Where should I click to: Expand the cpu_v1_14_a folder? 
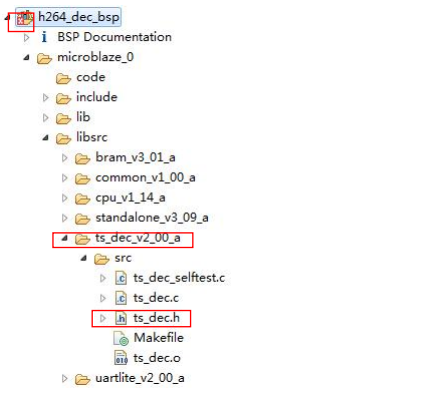65,198
